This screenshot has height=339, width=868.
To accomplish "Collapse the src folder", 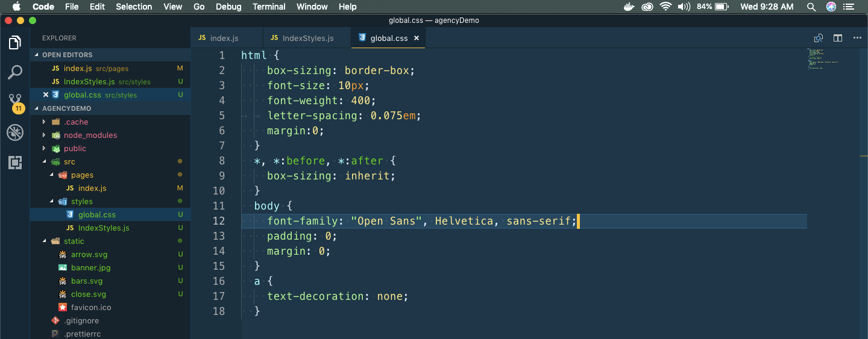I will [x=69, y=161].
